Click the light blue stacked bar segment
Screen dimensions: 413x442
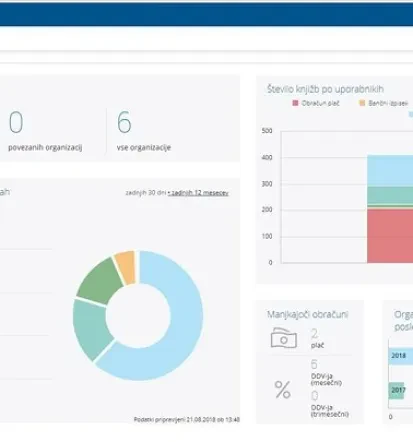(390, 171)
